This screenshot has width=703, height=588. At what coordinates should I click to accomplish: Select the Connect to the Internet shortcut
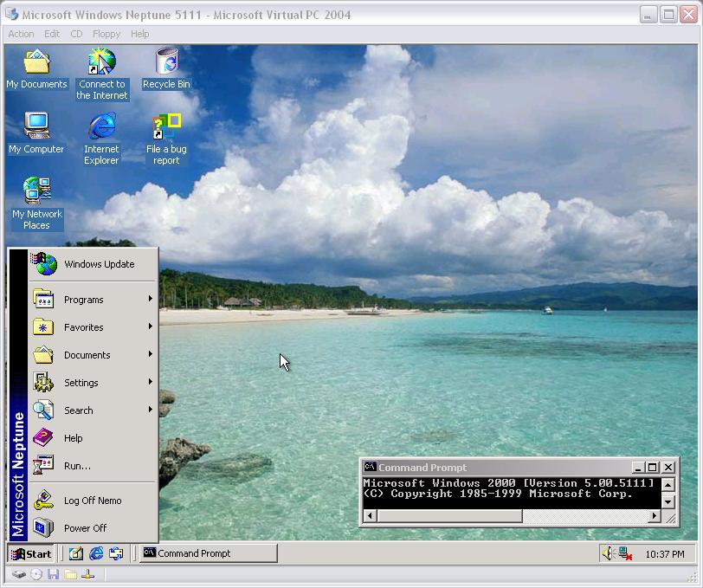102,74
